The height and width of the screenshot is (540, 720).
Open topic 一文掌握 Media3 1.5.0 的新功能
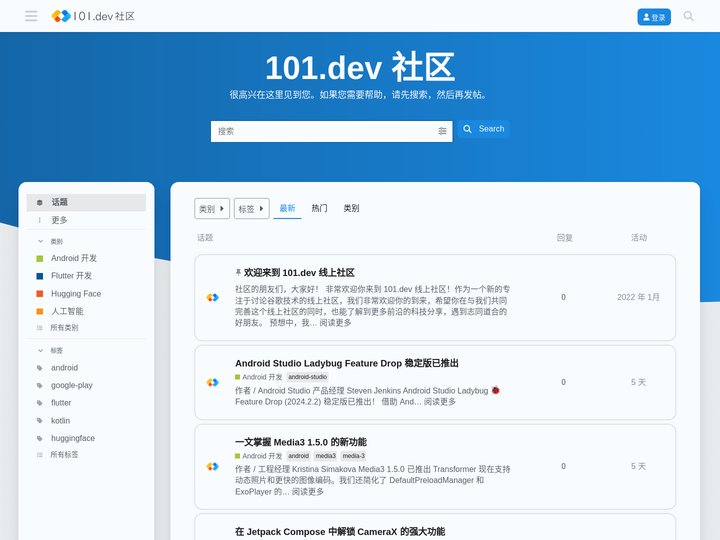pyautogui.click(x=301, y=442)
